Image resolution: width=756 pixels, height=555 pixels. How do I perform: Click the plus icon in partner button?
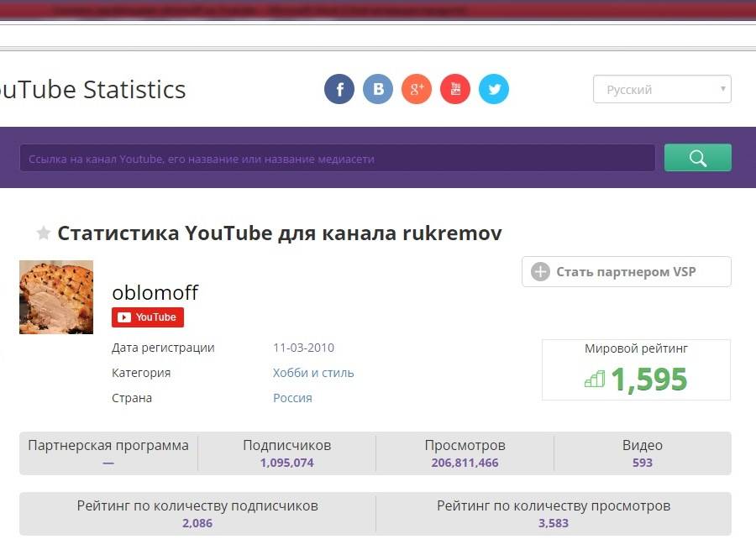(x=540, y=272)
